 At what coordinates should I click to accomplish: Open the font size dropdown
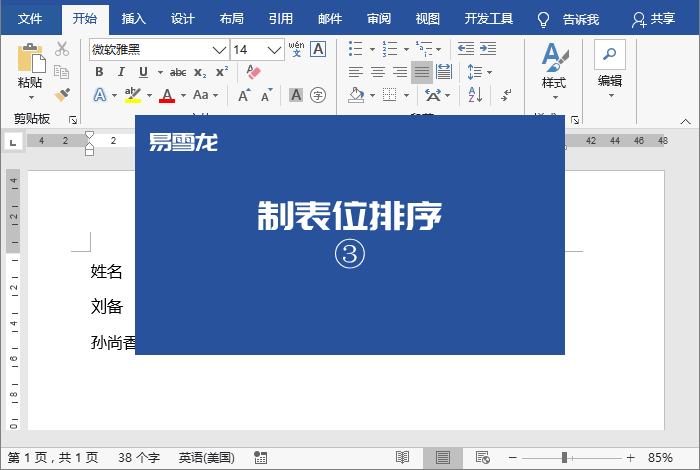(x=274, y=50)
